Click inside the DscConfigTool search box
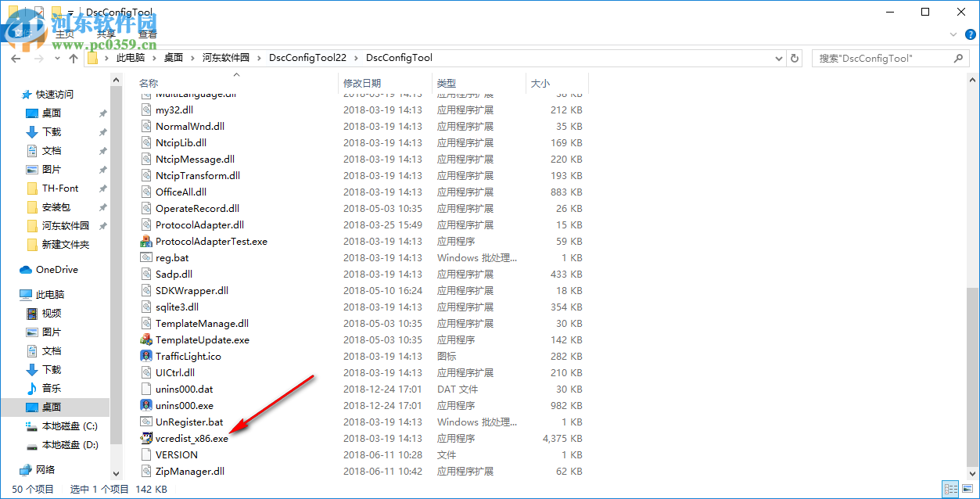This screenshot has height=499, width=980. coord(884,57)
